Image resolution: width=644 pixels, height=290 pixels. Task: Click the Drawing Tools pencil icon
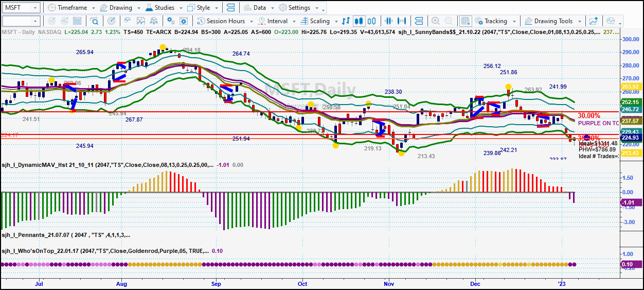click(529, 21)
